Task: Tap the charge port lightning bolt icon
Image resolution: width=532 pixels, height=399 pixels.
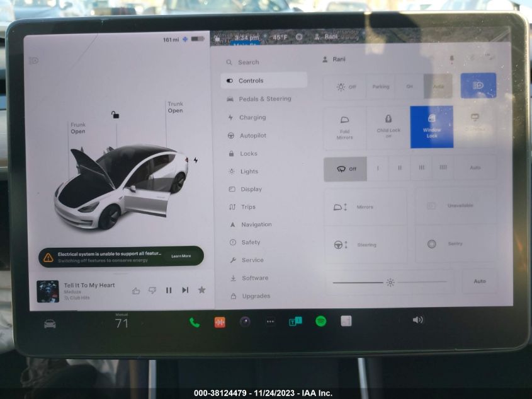Action: [x=196, y=160]
